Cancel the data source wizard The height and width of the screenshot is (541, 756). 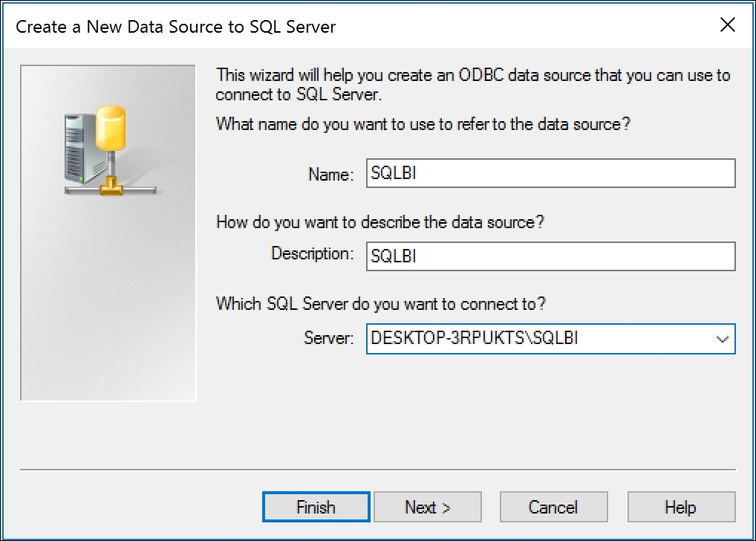pos(553,507)
